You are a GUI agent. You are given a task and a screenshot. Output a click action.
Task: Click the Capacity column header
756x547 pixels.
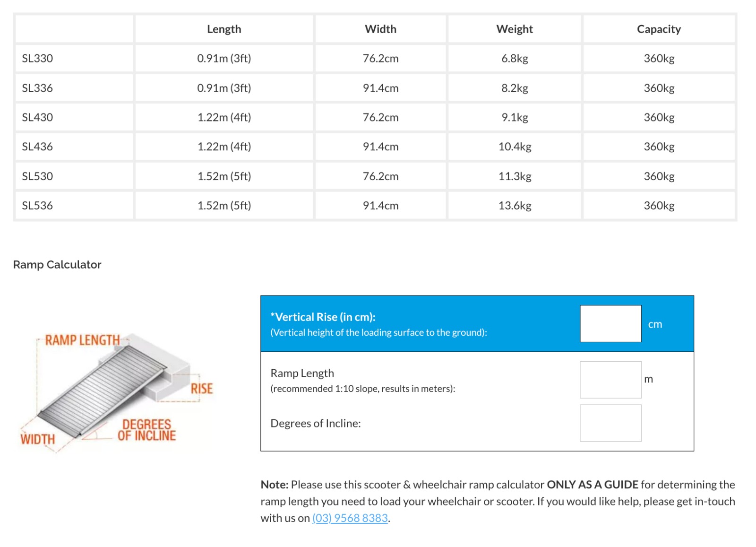tap(658, 29)
